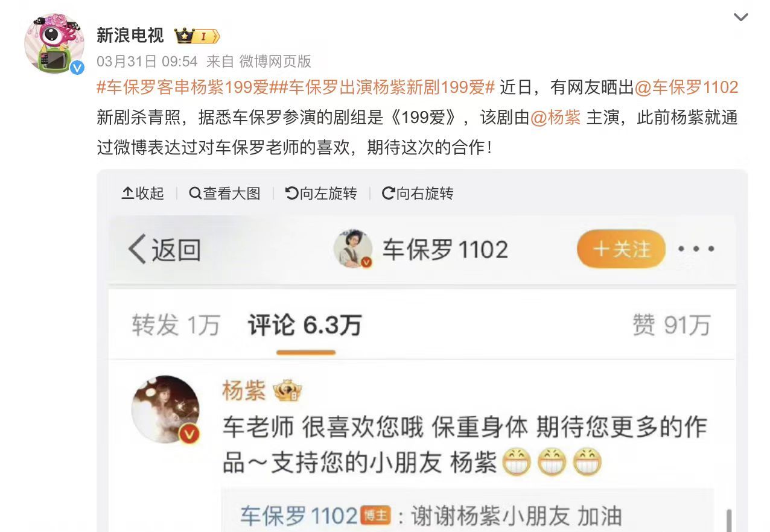Open the three-dot more menu
The image size is (770, 532).
tap(696, 249)
